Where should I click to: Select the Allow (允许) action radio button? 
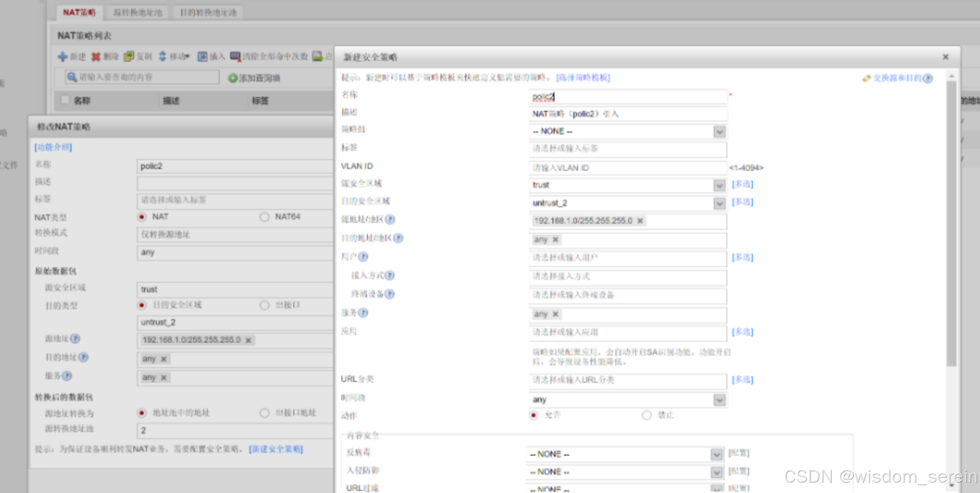tap(534, 415)
